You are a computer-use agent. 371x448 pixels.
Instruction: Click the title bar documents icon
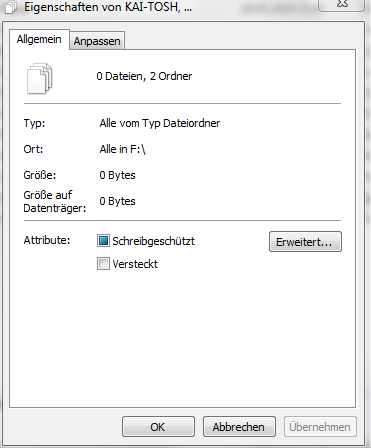click(11, 7)
